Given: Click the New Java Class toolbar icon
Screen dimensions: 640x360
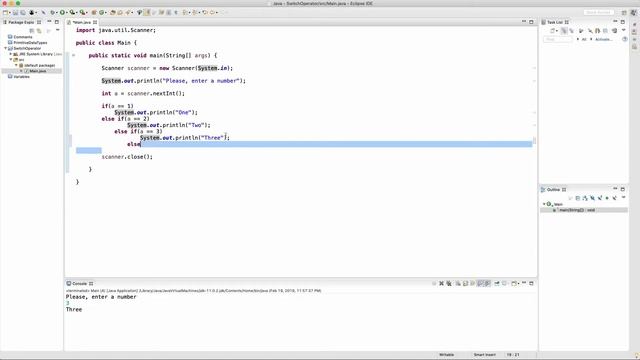Looking at the screenshot, I should [102, 13].
